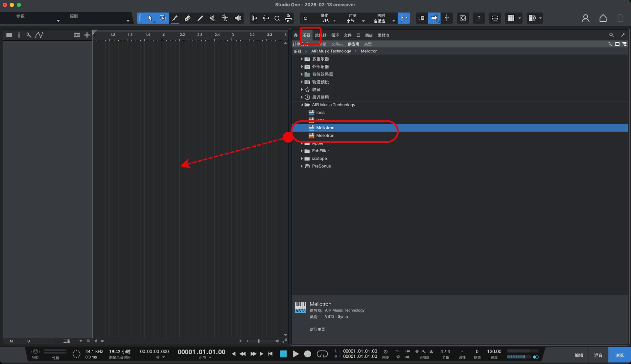Open the video player film icon
Viewport: 631px width, 364px height.
(x=495, y=18)
